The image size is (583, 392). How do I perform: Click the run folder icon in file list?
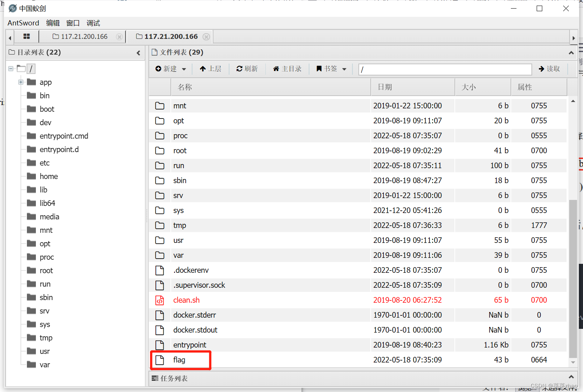point(160,166)
